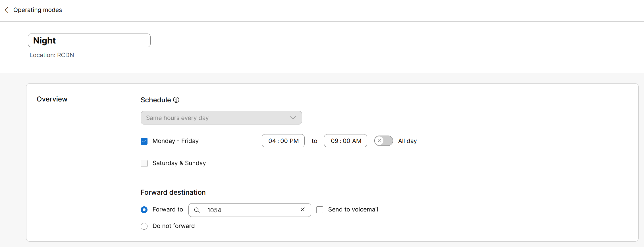Click 'AM' in the end time field
The height and width of the screenshot is (247, 644).
[356, 141]
